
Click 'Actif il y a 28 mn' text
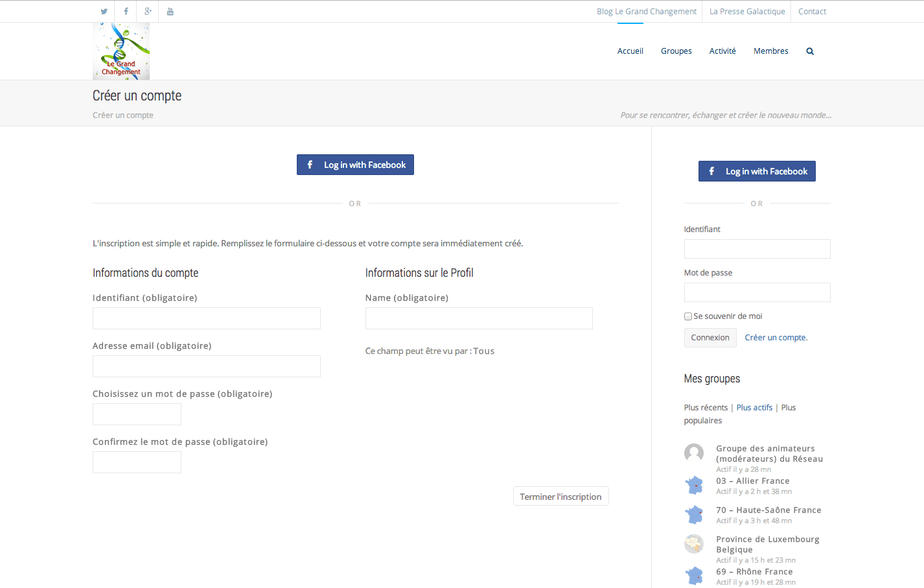click(x=744, y=469)
